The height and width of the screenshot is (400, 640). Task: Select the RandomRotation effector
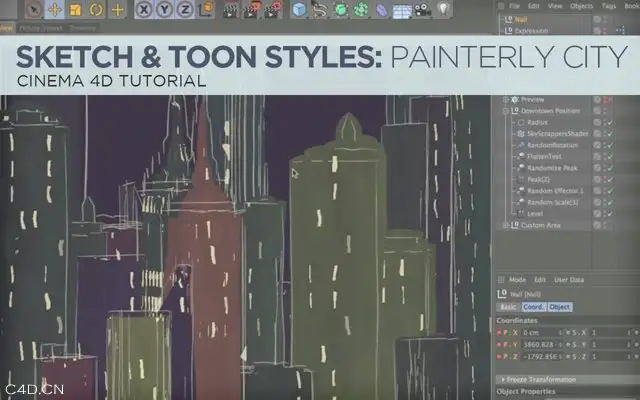pos(552,145)
